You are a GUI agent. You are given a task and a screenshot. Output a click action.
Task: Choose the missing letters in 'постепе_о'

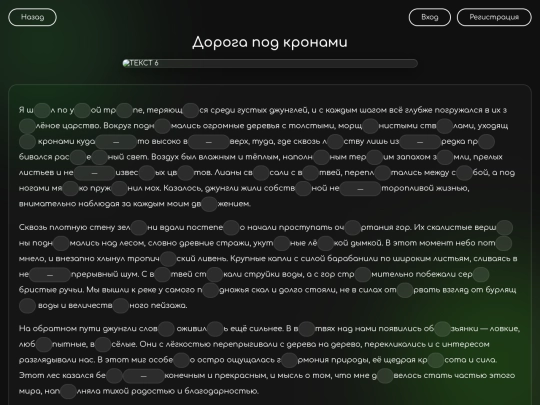point(231,228)
